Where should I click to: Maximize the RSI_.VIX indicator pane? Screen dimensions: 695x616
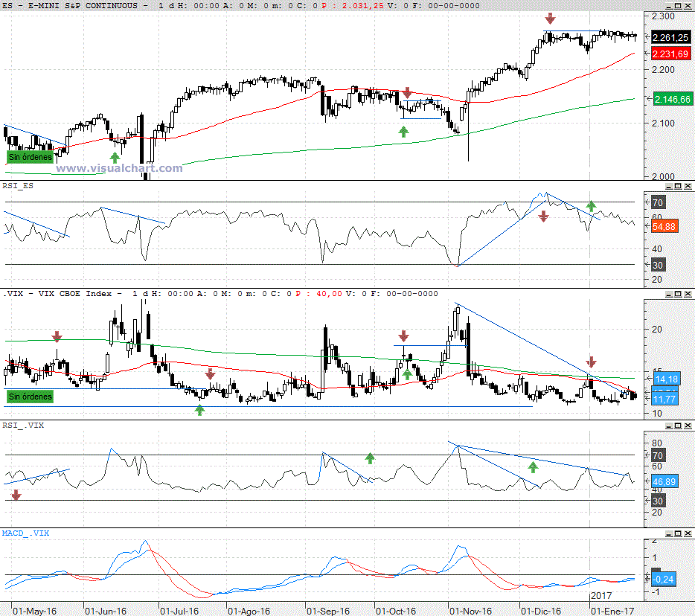tap(678, 426)
